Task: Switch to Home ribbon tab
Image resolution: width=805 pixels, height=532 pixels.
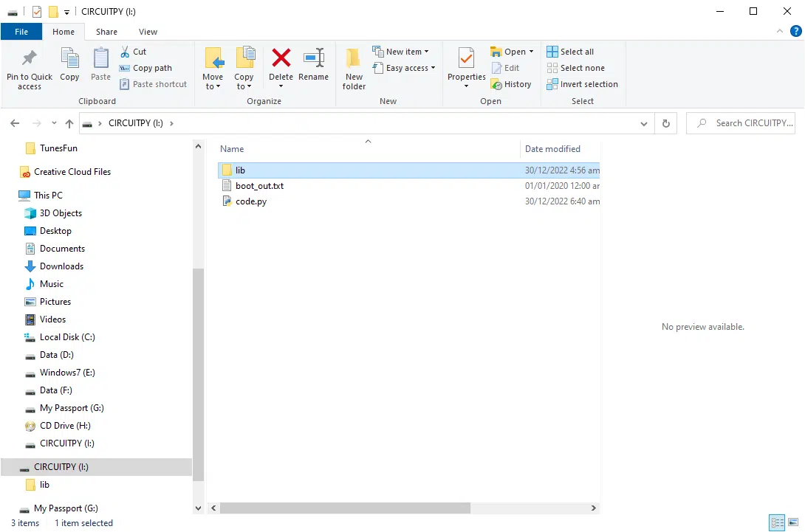Action: (64, 32)
